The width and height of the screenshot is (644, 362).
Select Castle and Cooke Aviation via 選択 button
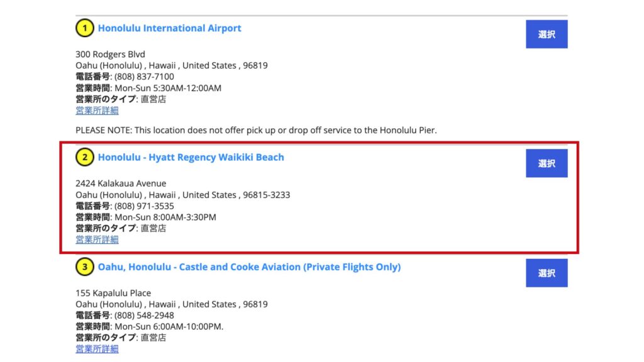point(547,273)
